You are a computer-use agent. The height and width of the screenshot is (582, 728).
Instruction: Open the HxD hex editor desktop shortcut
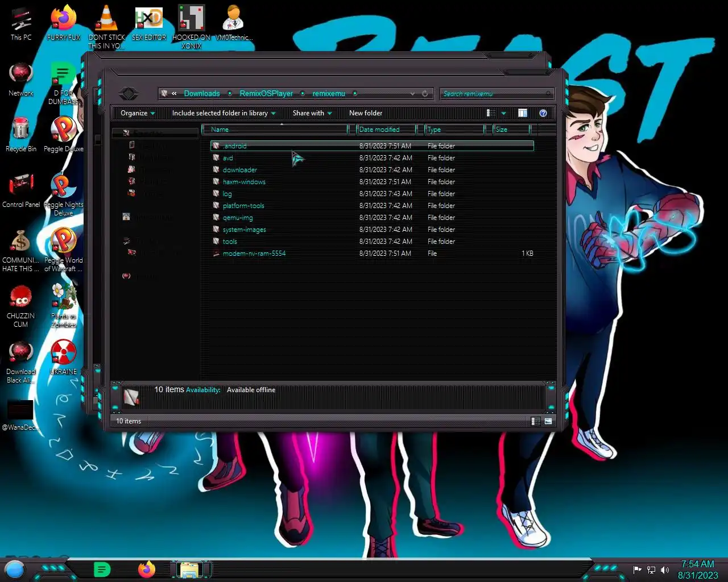tap(149, 23)
